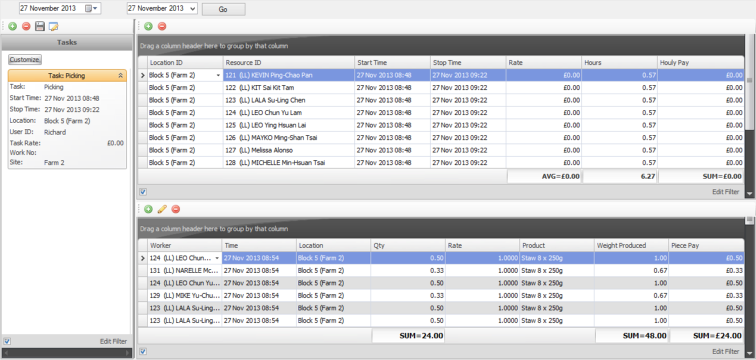Select row 123 LALA Su-Ling Chen

441,100
